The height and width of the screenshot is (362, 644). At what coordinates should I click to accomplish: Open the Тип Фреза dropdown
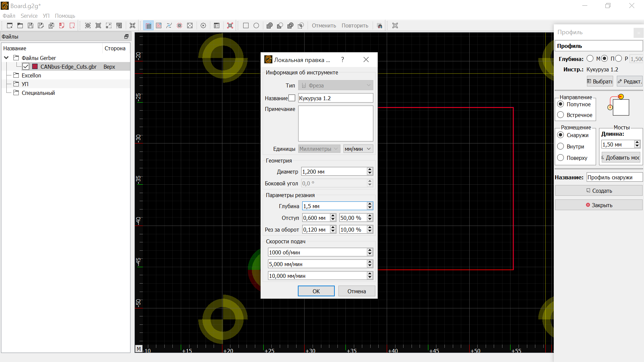335,85
